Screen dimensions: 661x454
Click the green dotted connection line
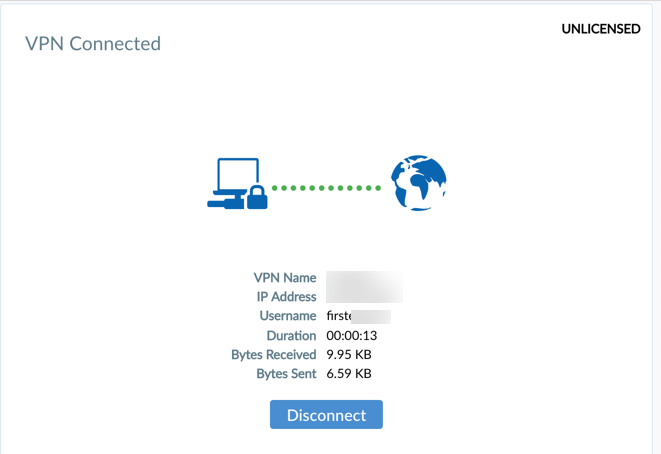point(326,188)
